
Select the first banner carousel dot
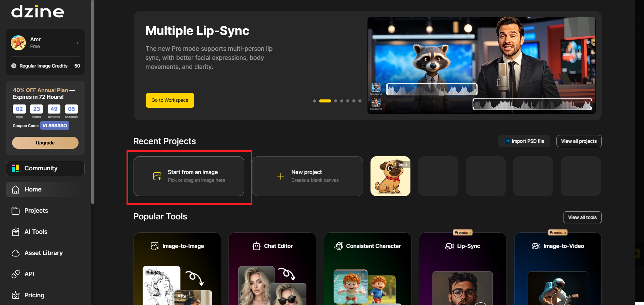coord(314,101)
